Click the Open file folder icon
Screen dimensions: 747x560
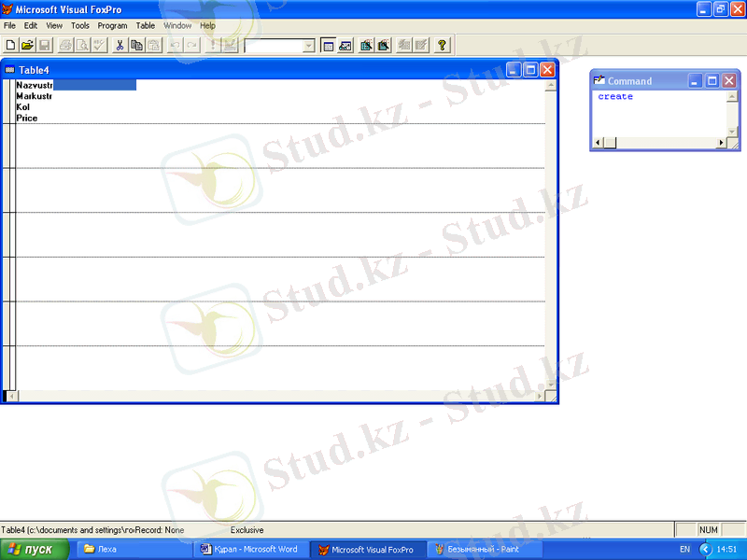click(x=28, y=45)
